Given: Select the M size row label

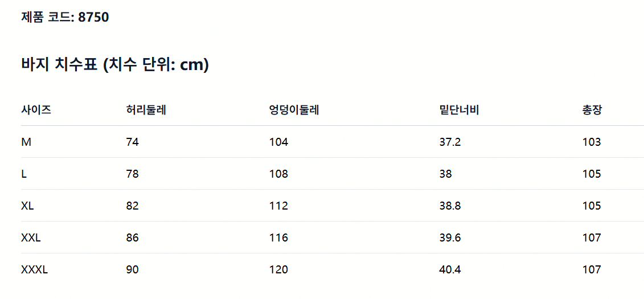Looking at the screenshot, I should [x=26, y=142].
